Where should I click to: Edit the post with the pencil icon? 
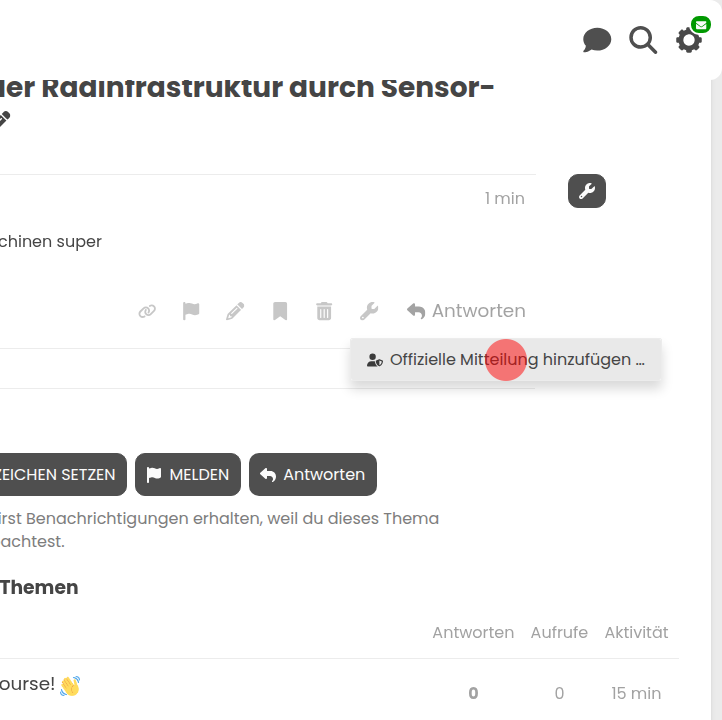(235, 311)
